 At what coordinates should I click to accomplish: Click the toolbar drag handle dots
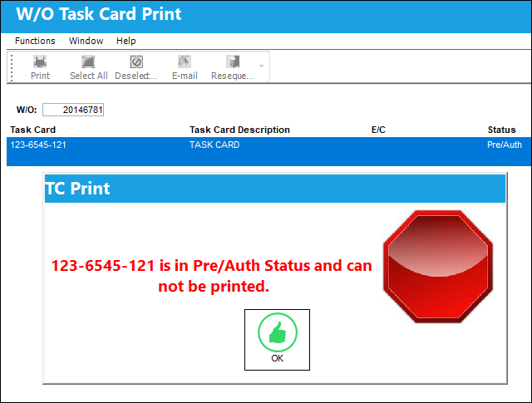[12, 67]
